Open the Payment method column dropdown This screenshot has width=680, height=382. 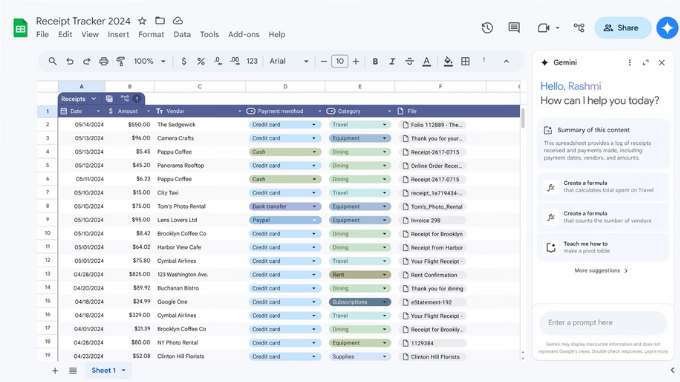[x=320, y=111]
